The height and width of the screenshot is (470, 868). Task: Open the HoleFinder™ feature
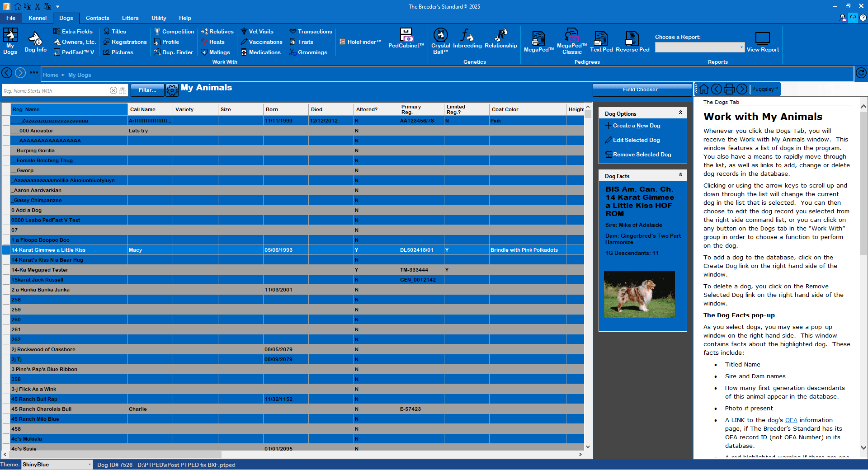pyautogui.click(x=360, y=42)
